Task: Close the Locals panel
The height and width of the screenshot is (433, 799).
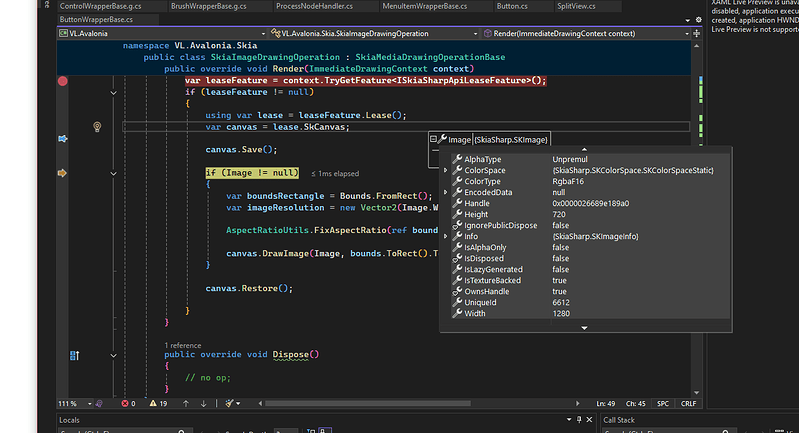Action: tap(590, 420)
